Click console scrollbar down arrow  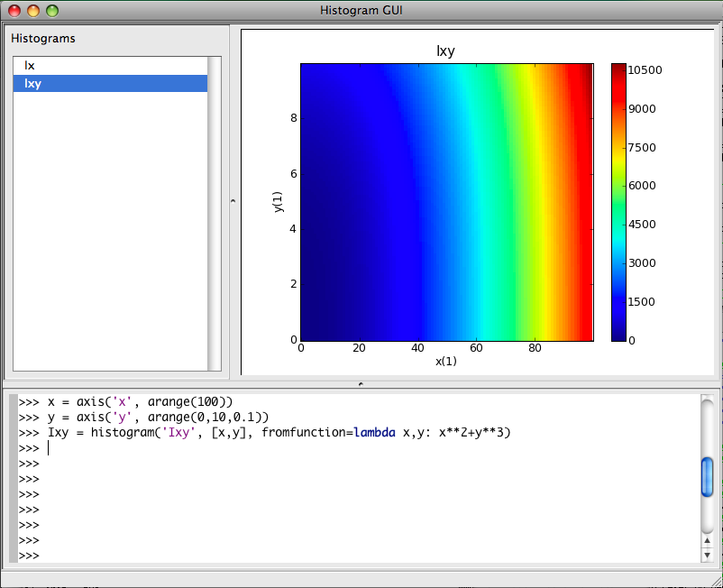tap(707, 555)
